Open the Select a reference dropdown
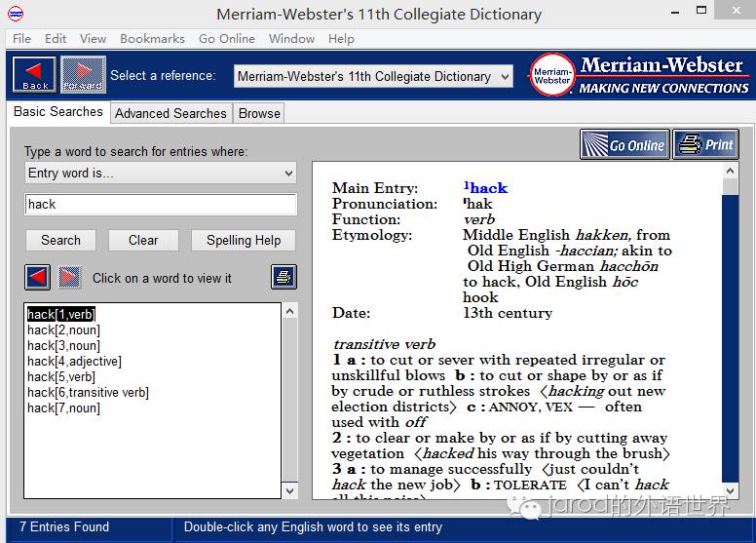Image resolution: width=756 pixels, height=543 pixels. pos(373,76)
